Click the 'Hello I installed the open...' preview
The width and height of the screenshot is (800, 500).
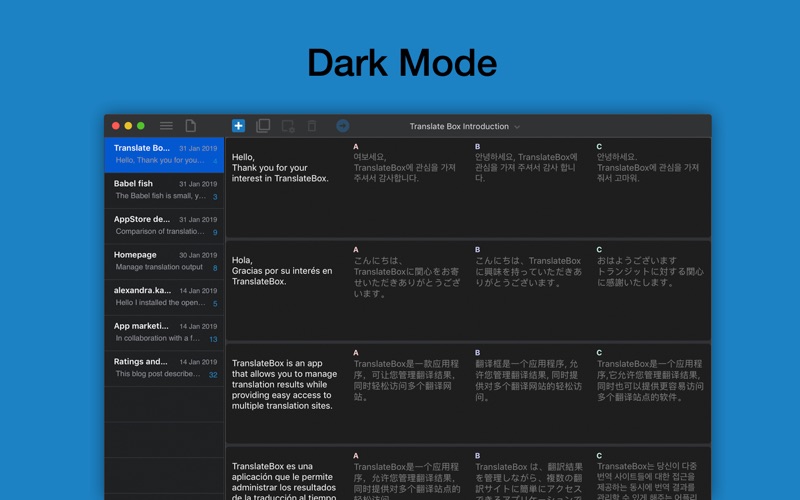[x=160, y=303]
